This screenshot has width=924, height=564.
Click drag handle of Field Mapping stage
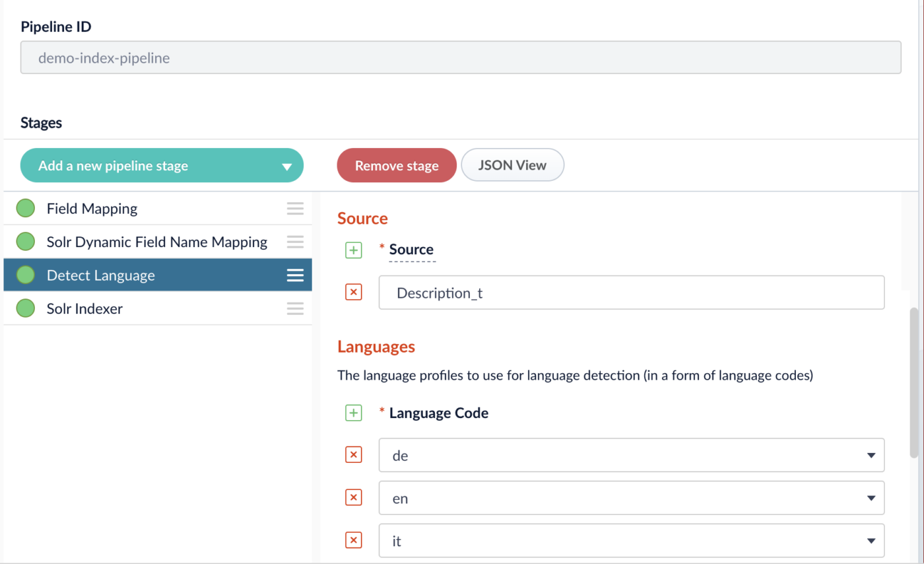(x=295, y=209)
